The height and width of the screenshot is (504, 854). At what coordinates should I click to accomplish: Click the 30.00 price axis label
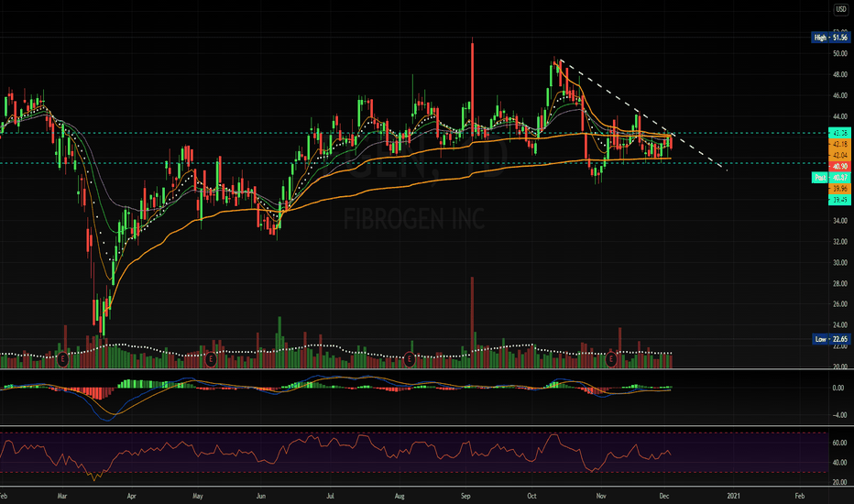pos(840,263)
